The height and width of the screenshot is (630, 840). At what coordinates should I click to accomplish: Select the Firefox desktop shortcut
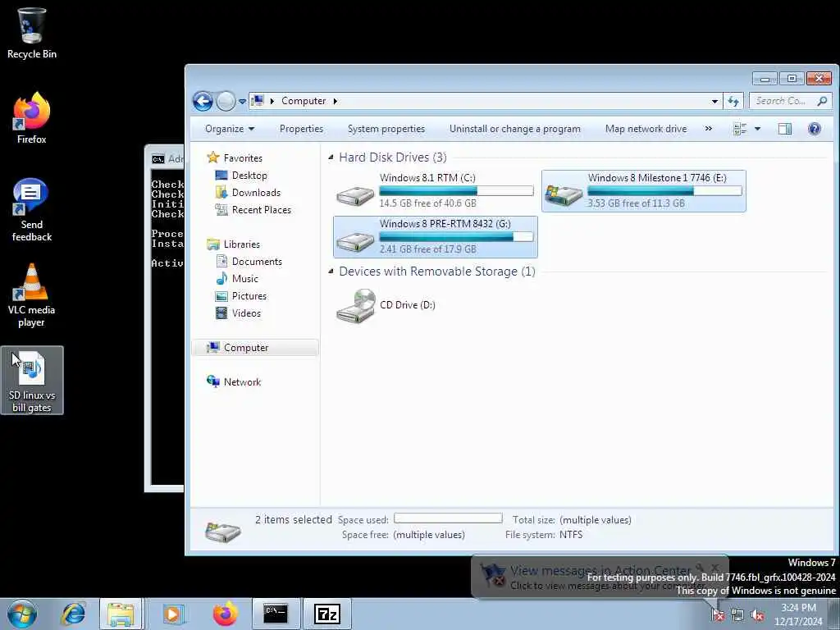(x=32, y=118)
